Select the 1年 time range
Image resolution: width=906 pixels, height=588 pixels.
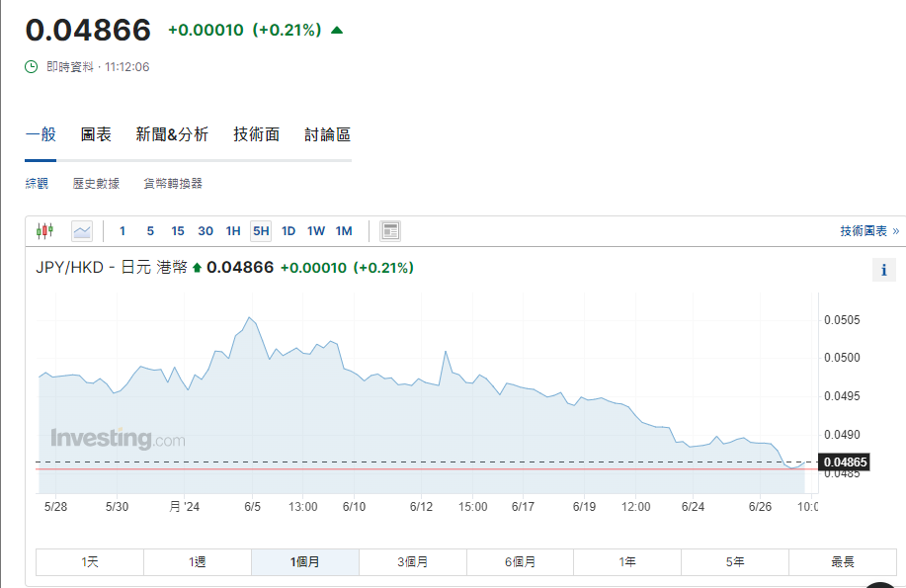tap(627, 562)
